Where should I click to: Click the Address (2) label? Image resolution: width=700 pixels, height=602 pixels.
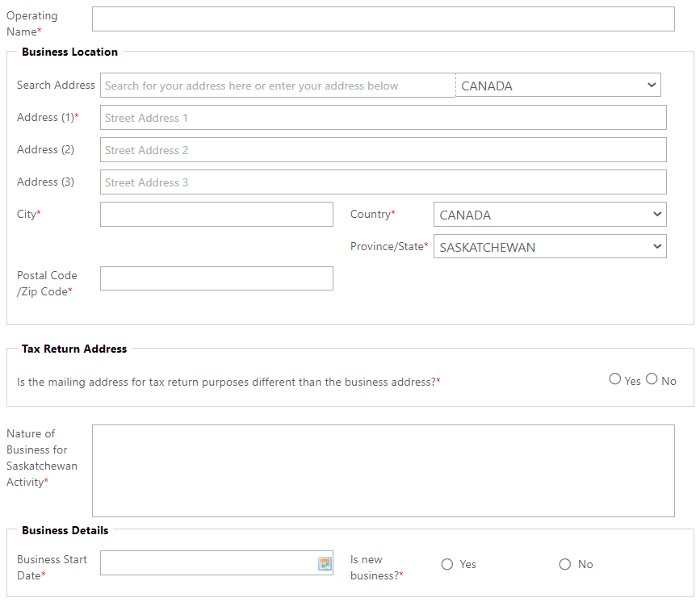click(45, 149)
